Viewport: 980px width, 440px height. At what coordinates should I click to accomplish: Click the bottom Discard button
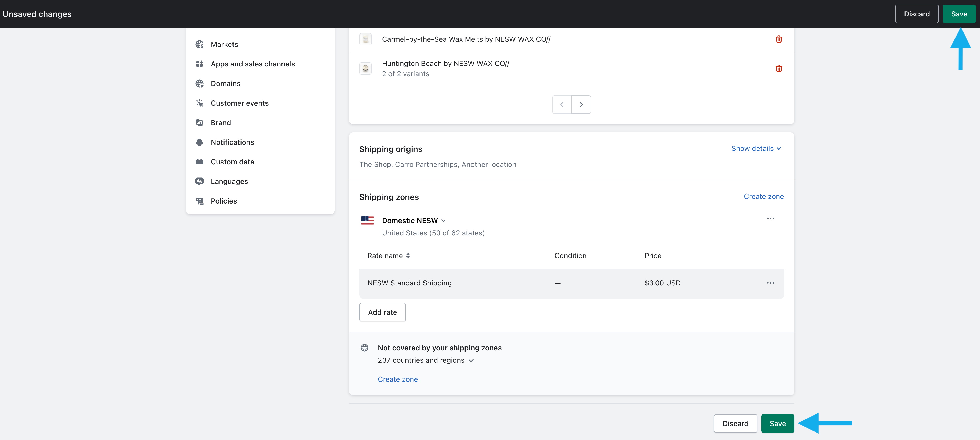tap(735, 424)
